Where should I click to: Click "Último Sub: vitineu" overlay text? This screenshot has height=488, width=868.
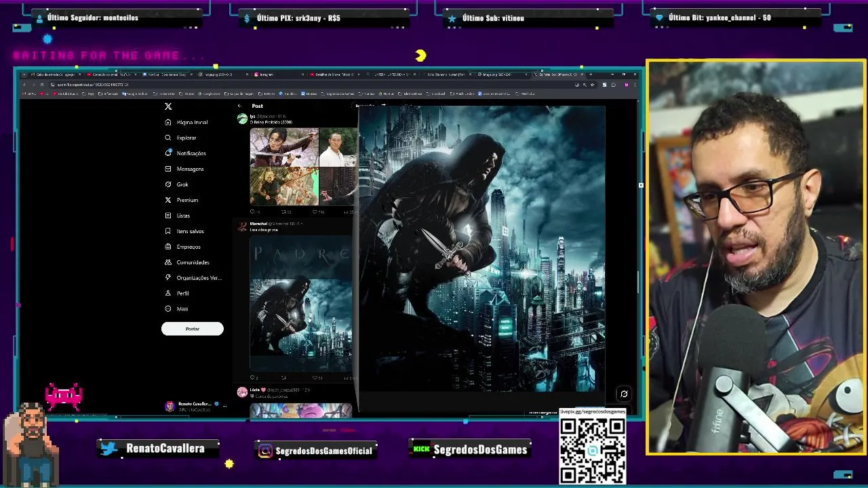pyautogui.click(x=493, y=18)
